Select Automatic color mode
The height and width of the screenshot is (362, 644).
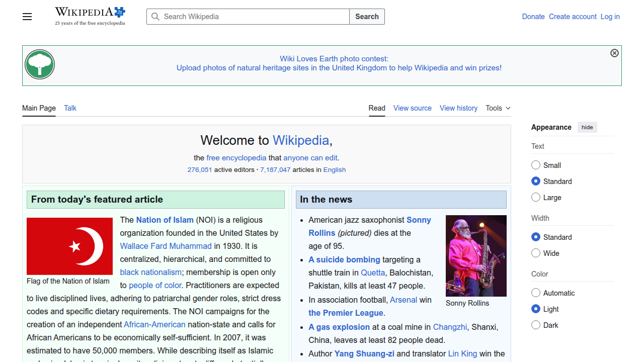click(x=536, y=293)
